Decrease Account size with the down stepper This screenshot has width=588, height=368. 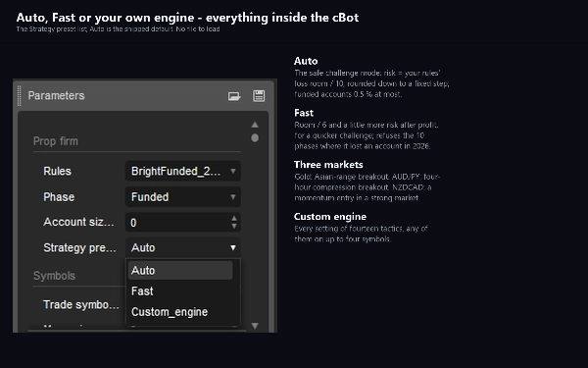click(234, 226)
